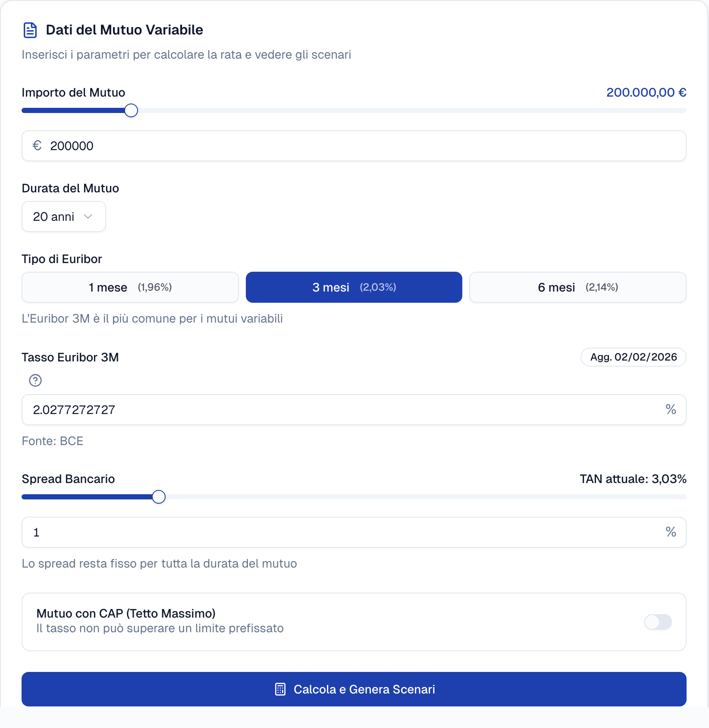Open the Durata del Mutuo dropdown
Screen dimensions: 709x728
(x=63, y=217)
